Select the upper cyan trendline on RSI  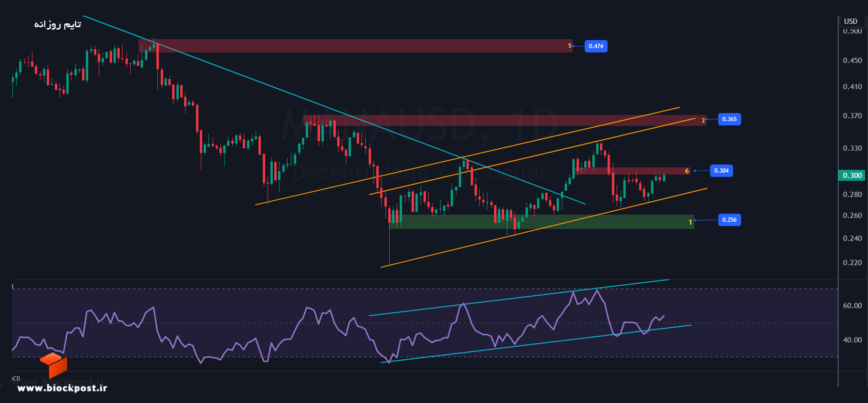coord(519,298)
